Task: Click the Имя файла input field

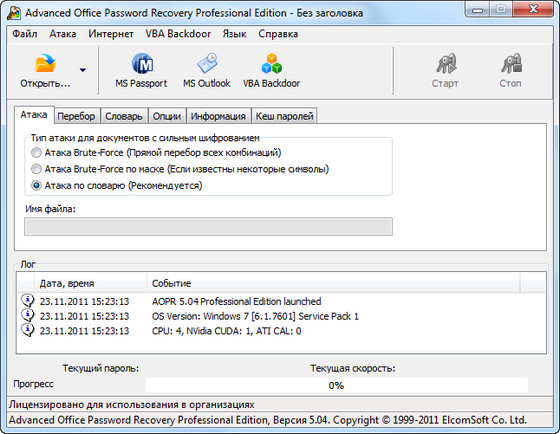Action: (x=209, y=226)
